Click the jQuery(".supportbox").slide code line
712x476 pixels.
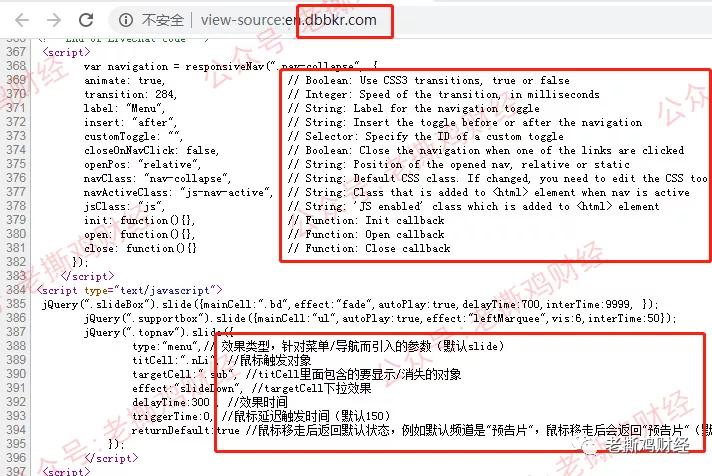(380, 318)
